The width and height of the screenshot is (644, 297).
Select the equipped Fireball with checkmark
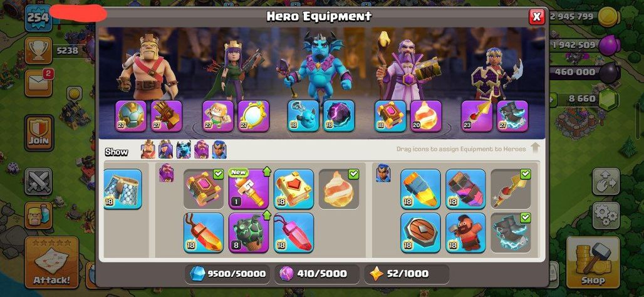340,189
